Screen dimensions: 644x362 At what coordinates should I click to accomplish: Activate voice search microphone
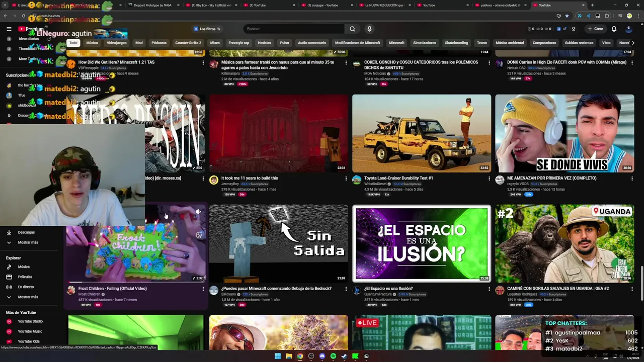[x=369, y=29]
